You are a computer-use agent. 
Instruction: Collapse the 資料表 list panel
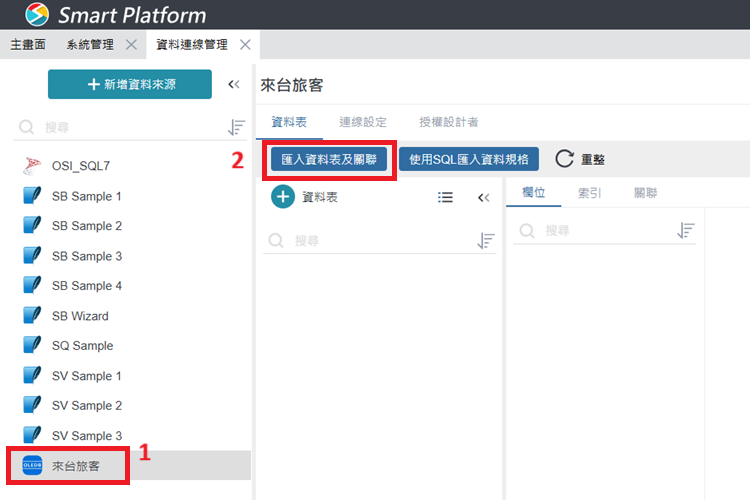[483, 198]
